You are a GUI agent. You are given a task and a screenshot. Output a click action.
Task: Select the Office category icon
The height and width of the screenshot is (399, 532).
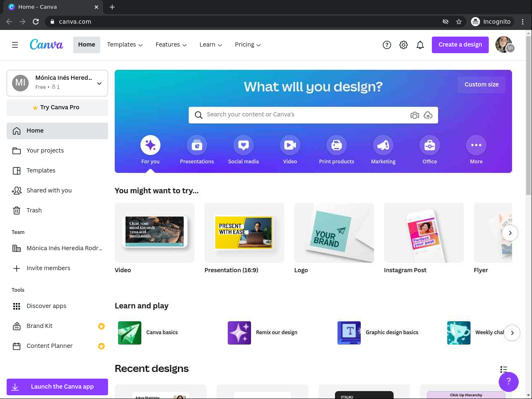point(430,145)
